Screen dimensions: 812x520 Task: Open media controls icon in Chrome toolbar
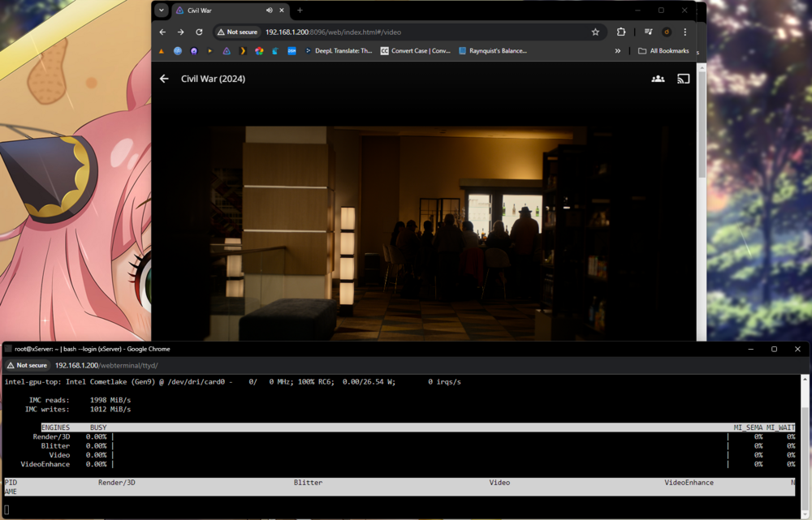click(648, 32)
